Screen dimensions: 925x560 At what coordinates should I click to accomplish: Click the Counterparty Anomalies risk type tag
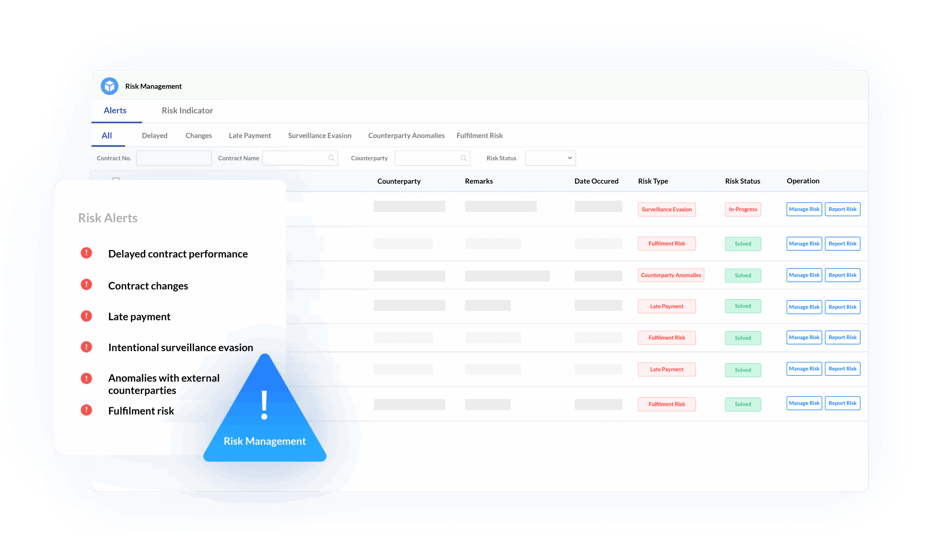click(671, 275)
